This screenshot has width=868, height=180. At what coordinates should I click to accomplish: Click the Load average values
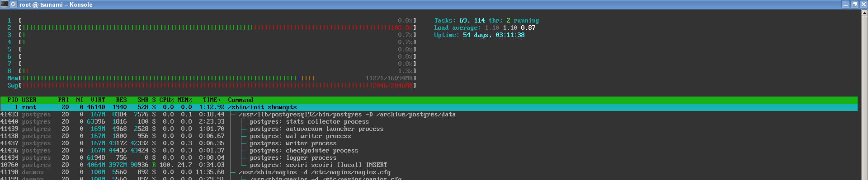click(x=510, y=28)
